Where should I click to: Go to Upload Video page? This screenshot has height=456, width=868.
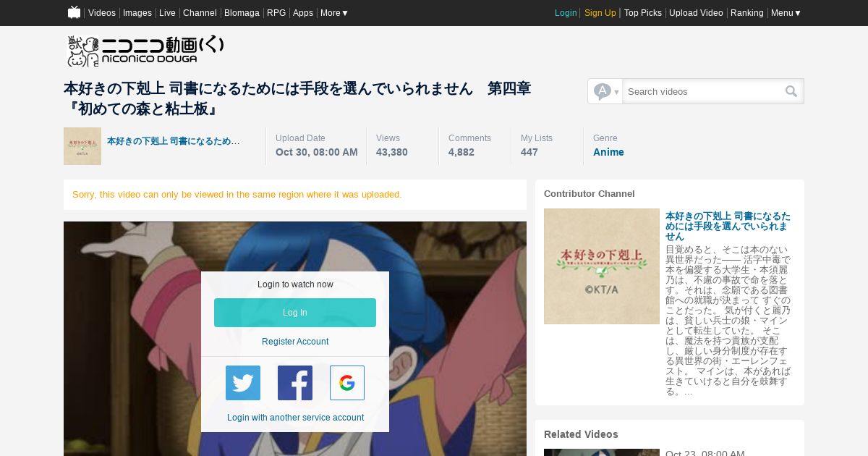click(696, 13)
